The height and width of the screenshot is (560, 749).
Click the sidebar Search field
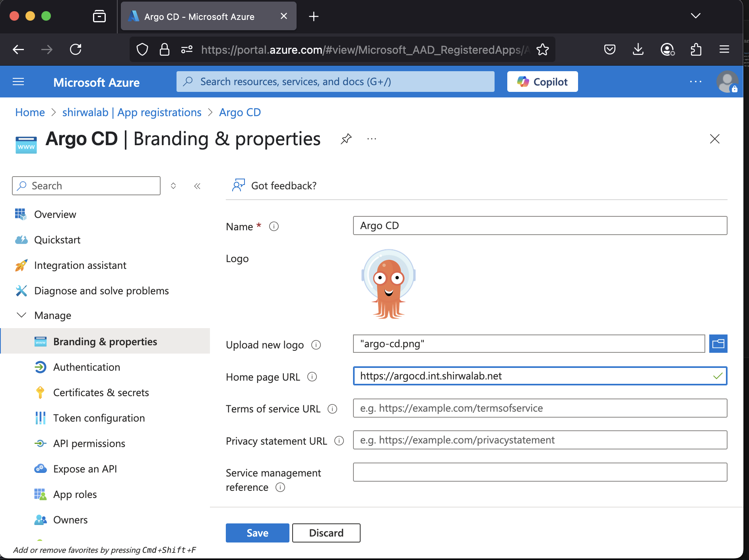pyautogui.click(x=86, y=186)
